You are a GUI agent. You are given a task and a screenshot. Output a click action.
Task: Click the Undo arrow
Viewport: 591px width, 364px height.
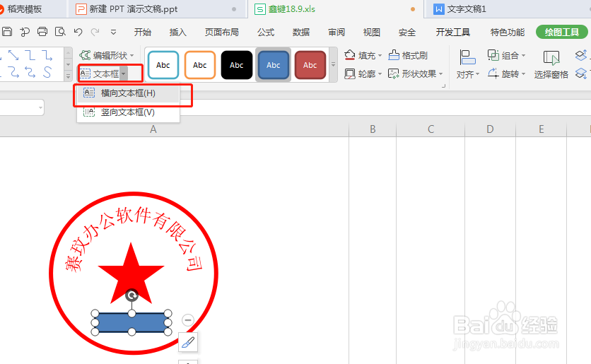(x=78, y=32)
